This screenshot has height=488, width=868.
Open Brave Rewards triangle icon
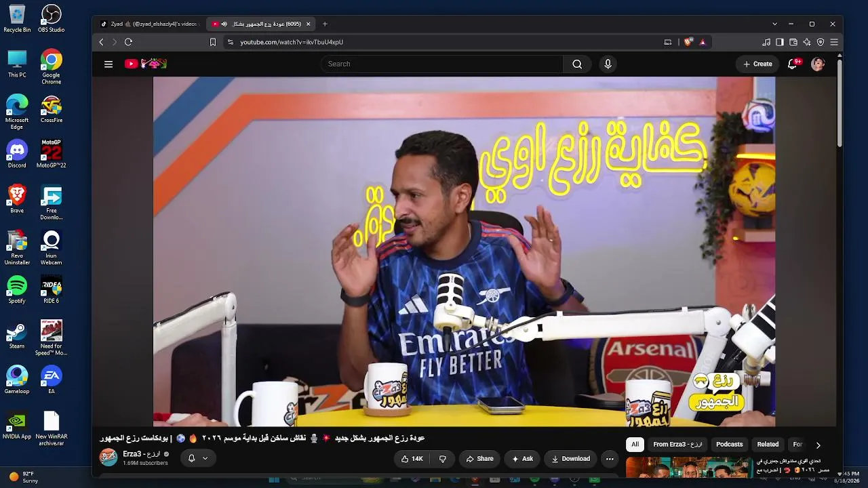pyautogui.click(x=703, y=42)
